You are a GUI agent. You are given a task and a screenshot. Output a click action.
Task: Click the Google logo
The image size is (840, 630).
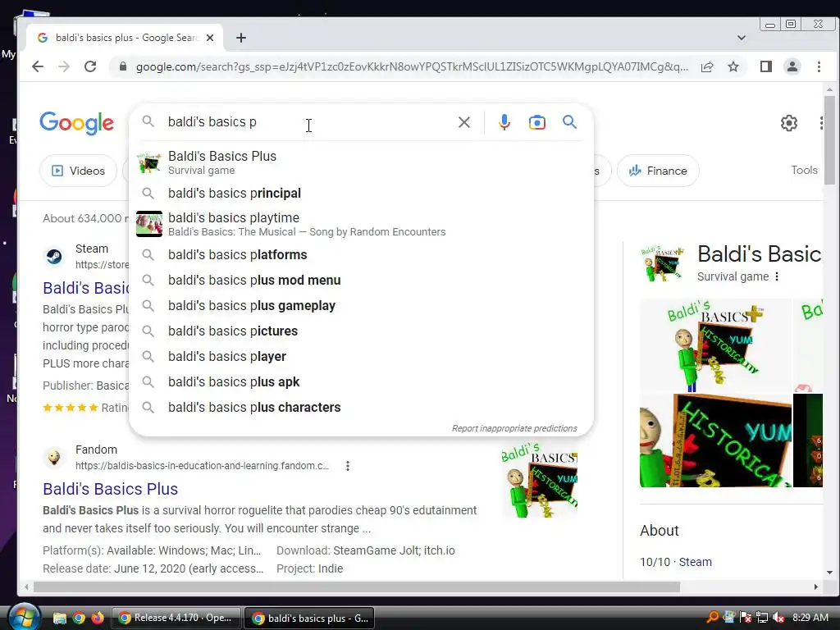coord(76,123)
